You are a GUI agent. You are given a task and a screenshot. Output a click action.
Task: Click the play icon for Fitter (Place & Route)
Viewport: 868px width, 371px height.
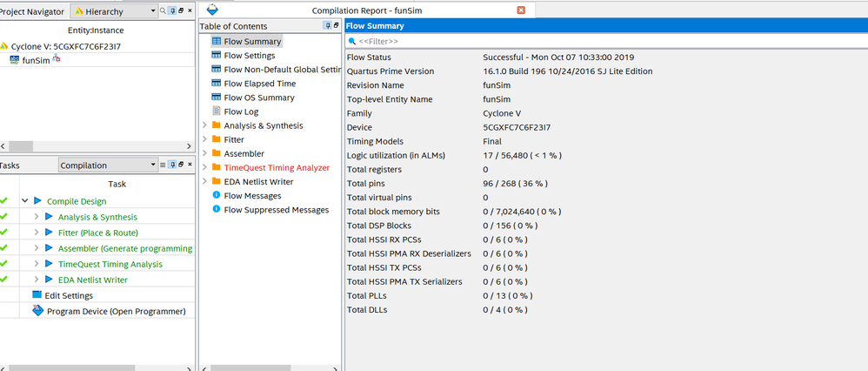(x=49, y=233)
